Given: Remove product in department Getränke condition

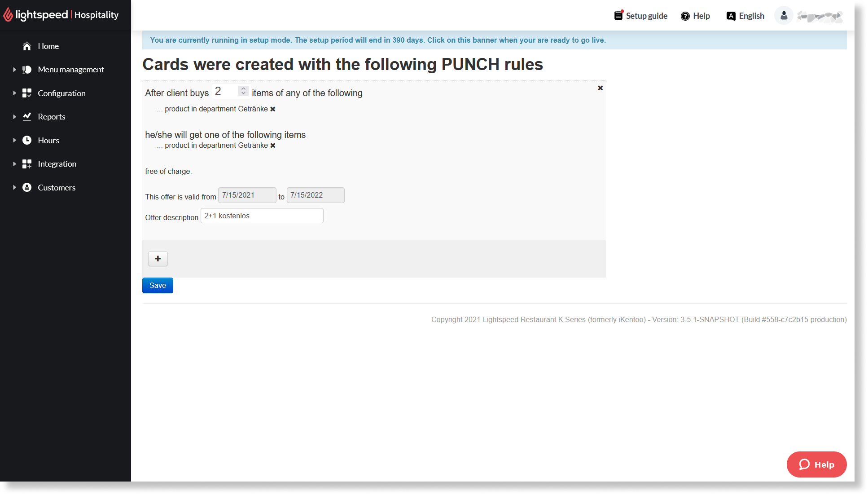Looking at the screenshot, I should (x=272, y=109).
